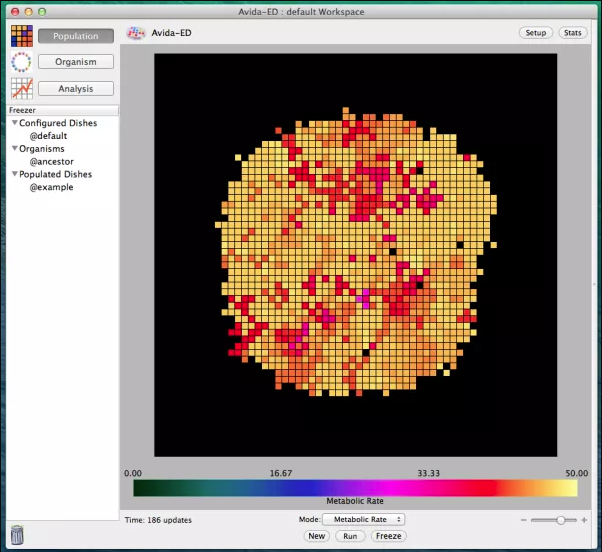Screen dimensions: 602x552
Task: Select the @ancestor organism
Action: [51, 161]
